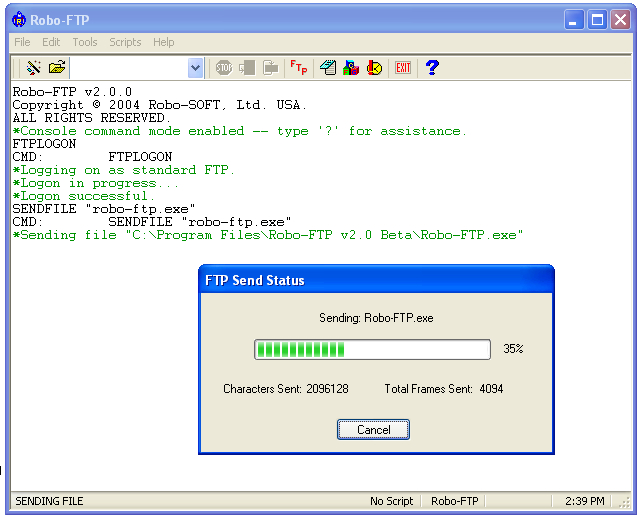Click the colored blocks toolbar icon
This screenshot has width=642, height=519.
pyautogui.click(x=351, y=68)
